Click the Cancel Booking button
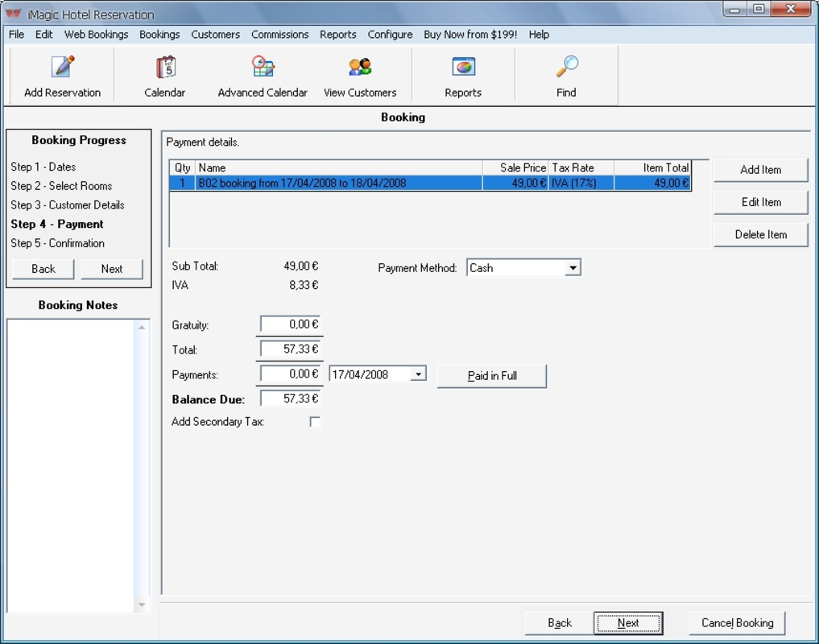The image size is (819, 644). coord(737,623)
